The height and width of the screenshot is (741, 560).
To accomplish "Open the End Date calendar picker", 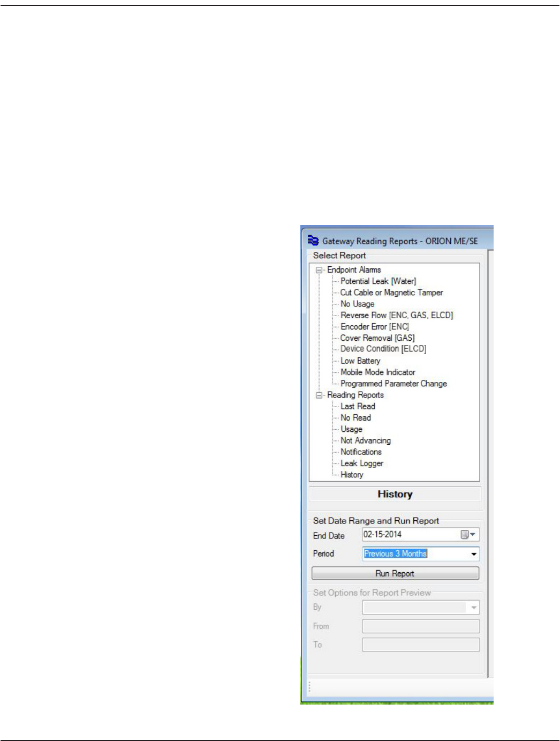I will [468, 535].
